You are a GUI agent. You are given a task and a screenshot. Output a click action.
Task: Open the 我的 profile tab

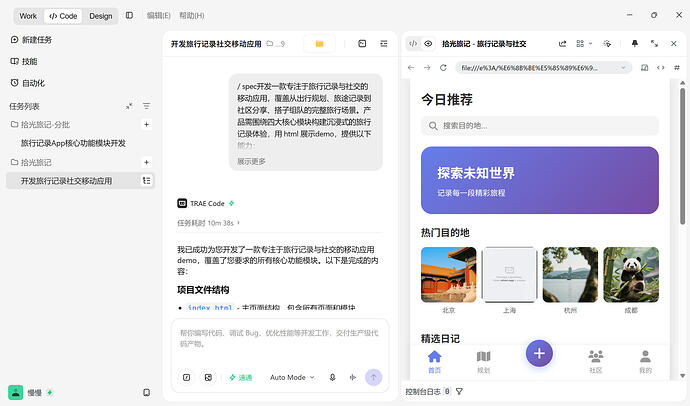[645, 362]
